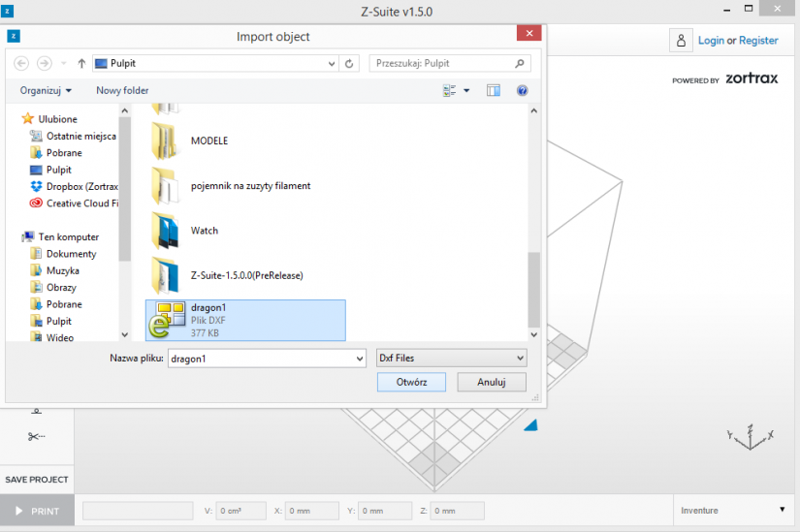Click the Anuluj button
The height and width of the screenshot is (532, 800).
tap(492, 382)
